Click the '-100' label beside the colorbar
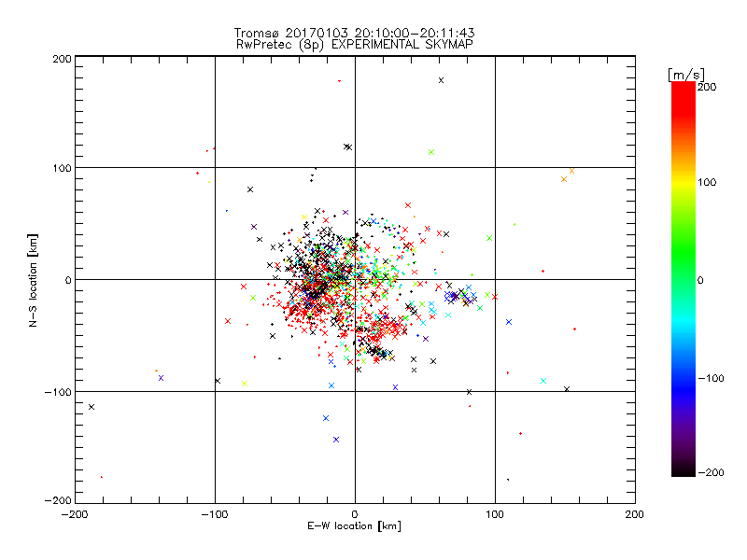 711,378
